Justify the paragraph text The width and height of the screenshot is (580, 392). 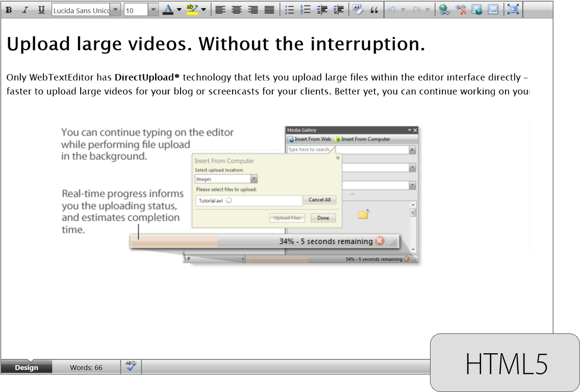pyautogui.click(x=269, y=10)
